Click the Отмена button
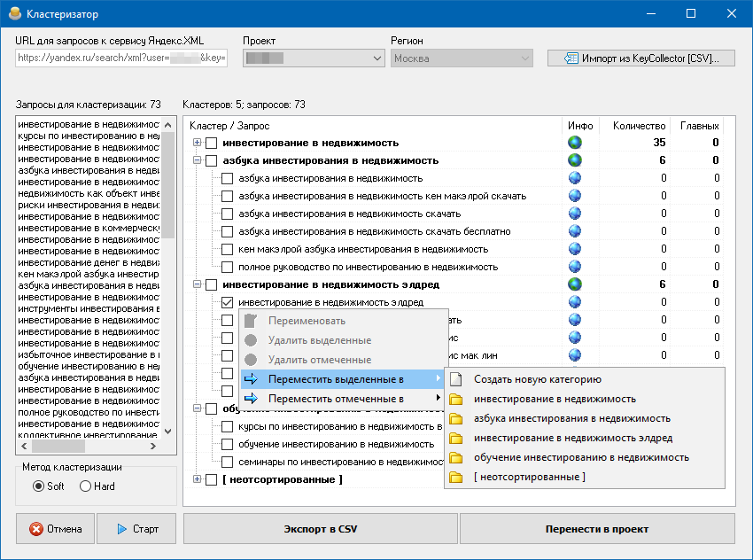Viewport: 753px width, 560px height. coord(55,529)
